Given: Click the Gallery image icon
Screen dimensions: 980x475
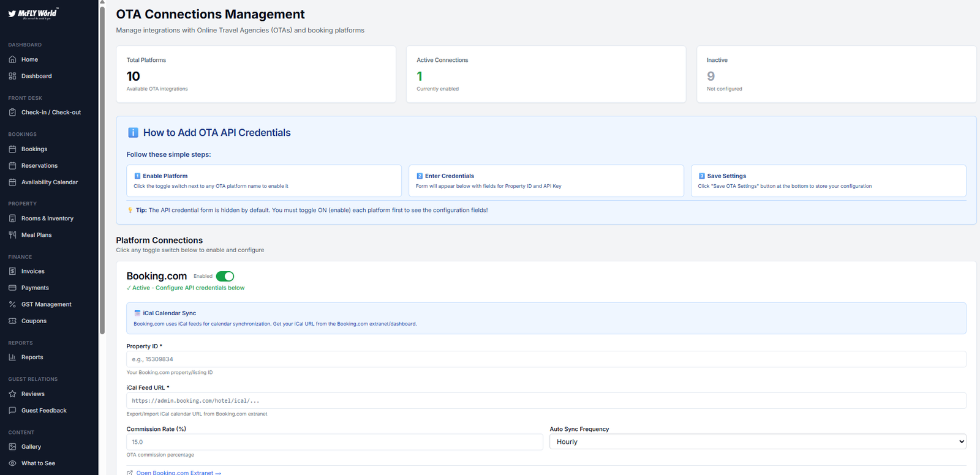Looking at the screenshot, I should tap(12, 447).
